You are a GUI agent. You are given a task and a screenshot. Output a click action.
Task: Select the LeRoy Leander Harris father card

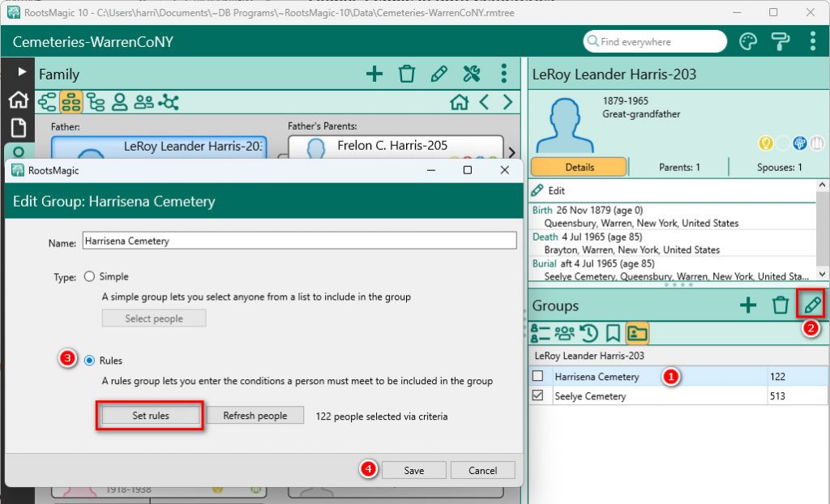pos(159,147)
